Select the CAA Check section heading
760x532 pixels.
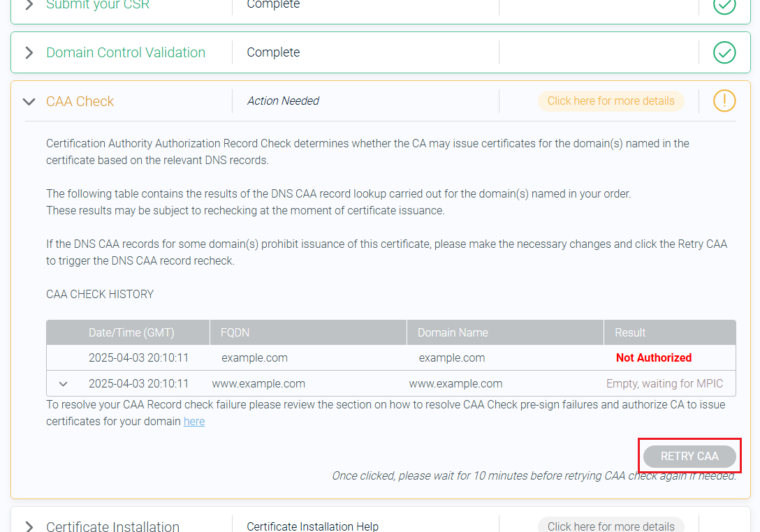(80, 101)
